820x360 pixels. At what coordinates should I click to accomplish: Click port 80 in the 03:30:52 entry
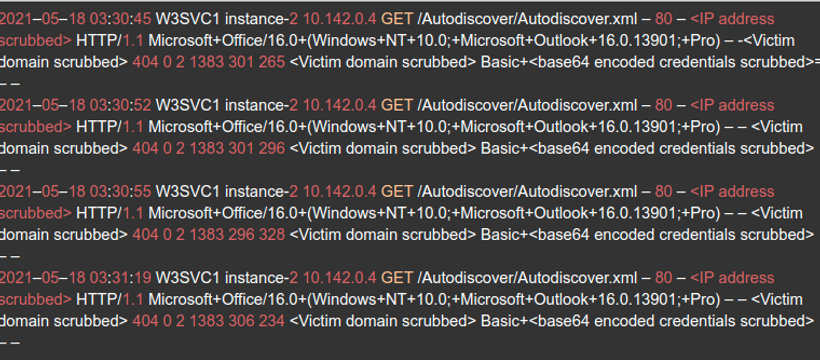point(663,105)
